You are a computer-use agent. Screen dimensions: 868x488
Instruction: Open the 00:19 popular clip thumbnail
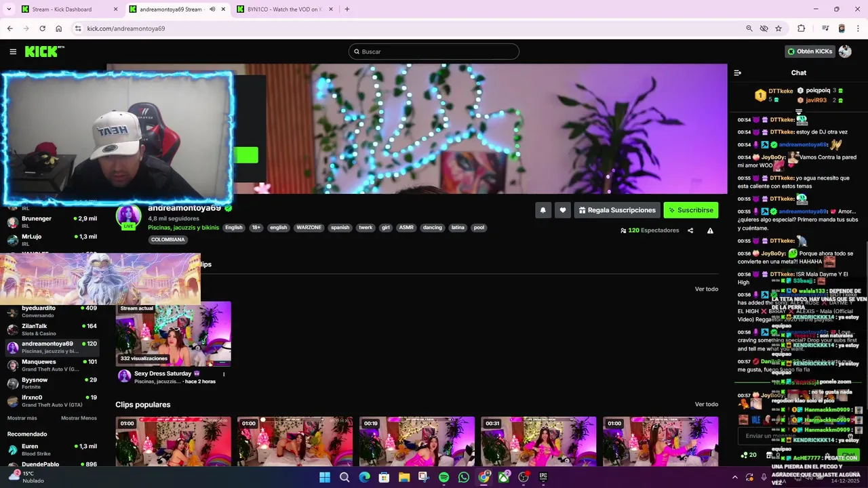[x=417, y=441]
